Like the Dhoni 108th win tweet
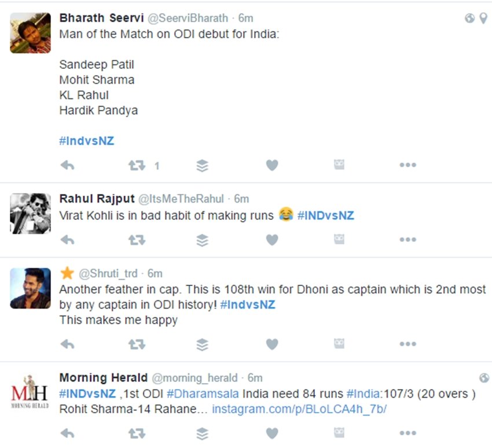The image size is (492, 448). pos(271,344)
